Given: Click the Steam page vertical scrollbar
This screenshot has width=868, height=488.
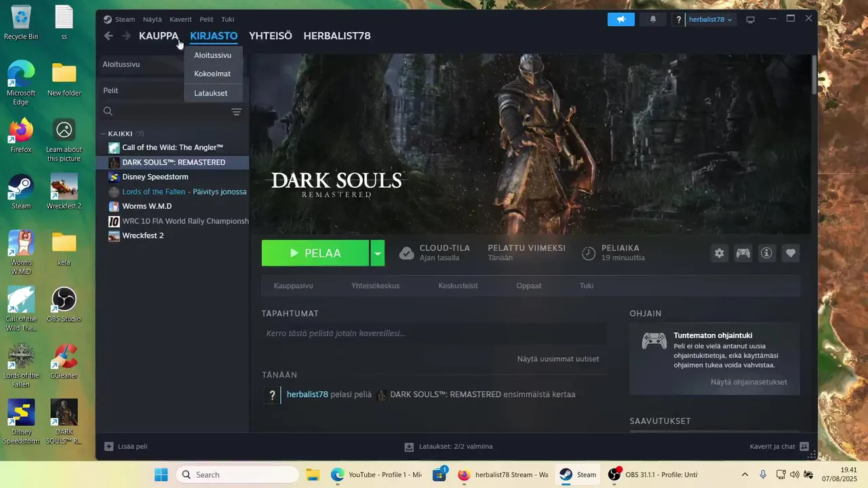Looking at the screenshot, I should point(814,75).
